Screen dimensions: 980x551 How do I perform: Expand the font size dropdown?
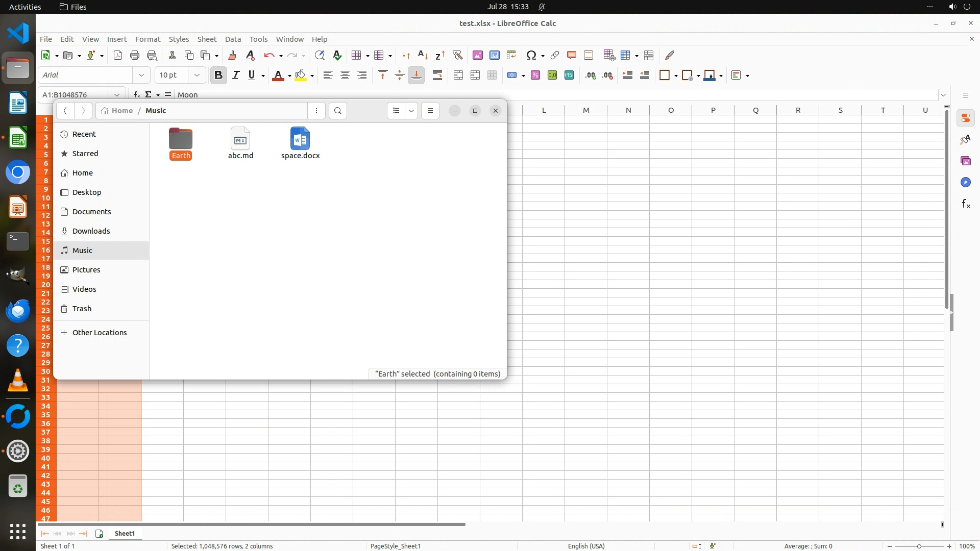point(197,76)
